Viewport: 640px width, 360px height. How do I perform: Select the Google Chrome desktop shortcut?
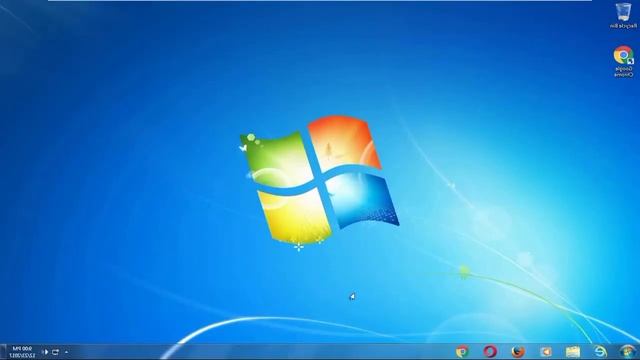(624, 61)
